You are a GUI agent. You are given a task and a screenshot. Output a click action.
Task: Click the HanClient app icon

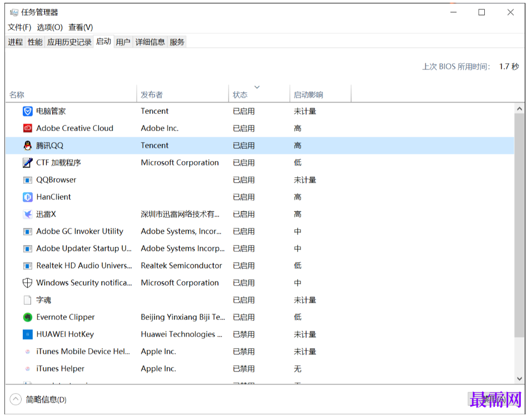coord(28,197)
